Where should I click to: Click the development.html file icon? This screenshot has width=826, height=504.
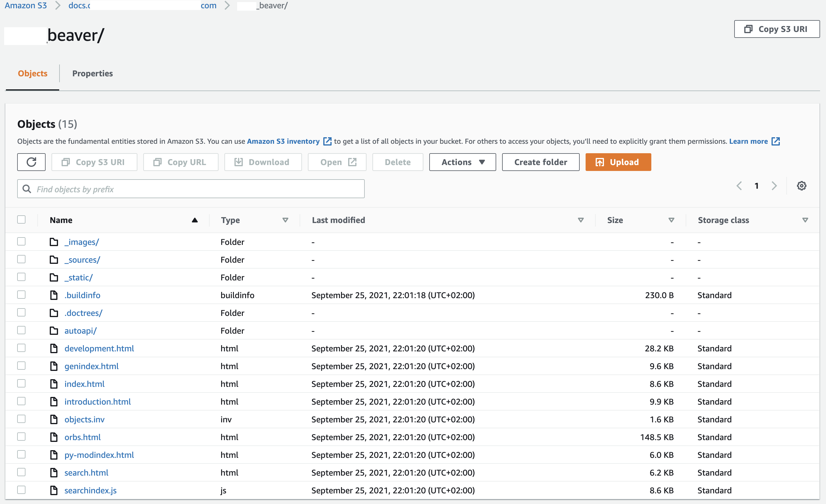tap(54, 348)
